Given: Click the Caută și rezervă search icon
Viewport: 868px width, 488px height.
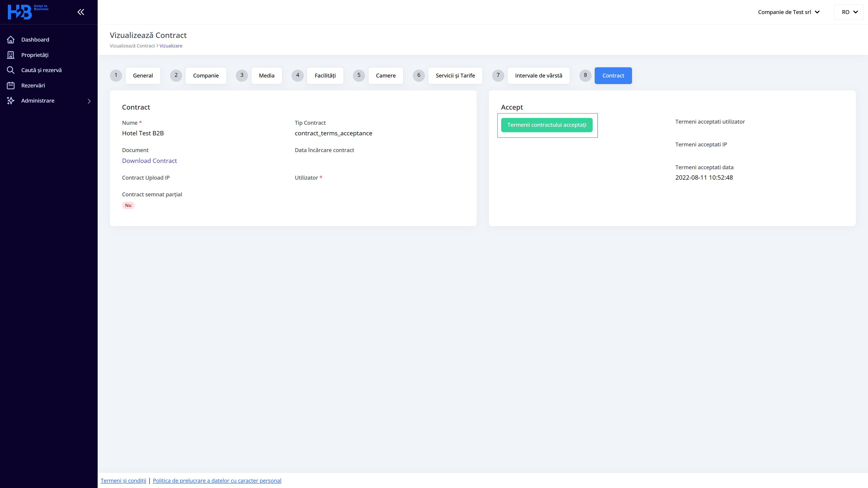Looking at the screenshot, I should [x=11, y=70].
